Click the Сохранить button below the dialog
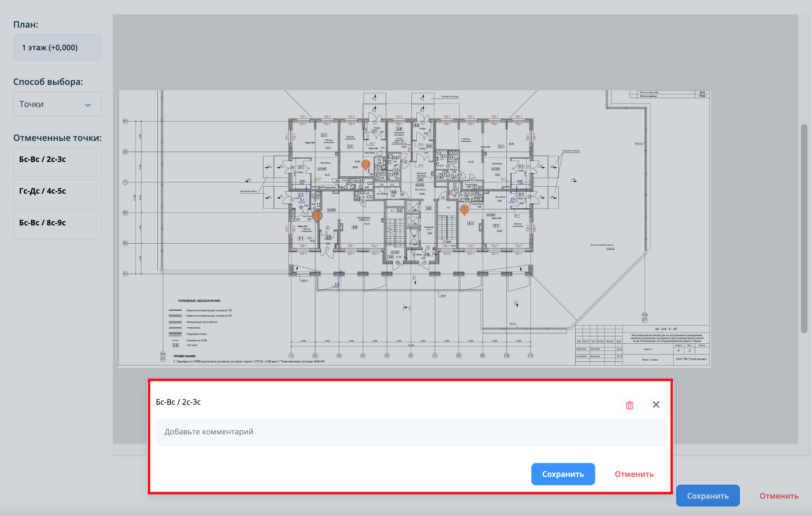 707,496
